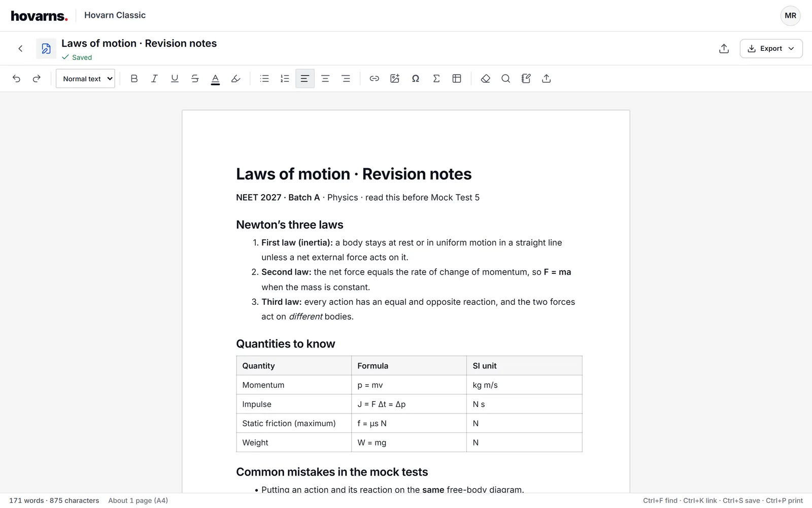Center align the text
The width and height of the screenshot is (812, 508).
click(325, 79)
